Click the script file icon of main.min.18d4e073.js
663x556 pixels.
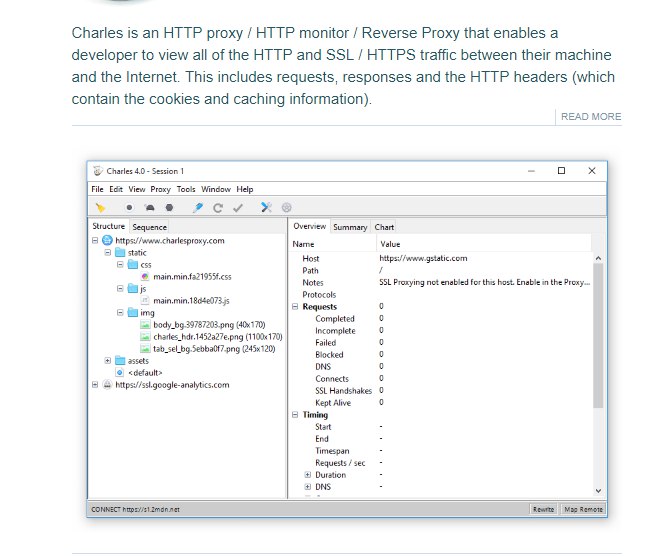pyautogui.click(x=145, y=301)
